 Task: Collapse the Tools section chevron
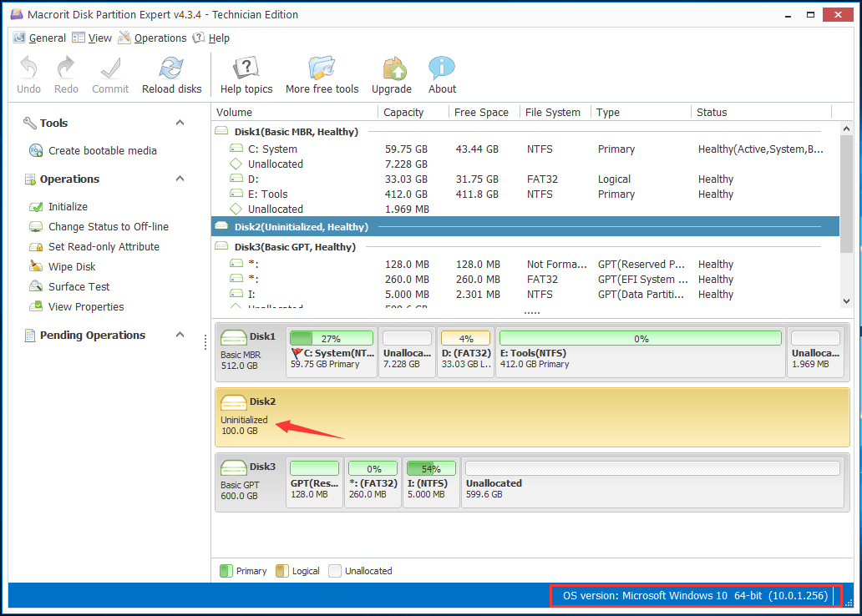point(180,123)
